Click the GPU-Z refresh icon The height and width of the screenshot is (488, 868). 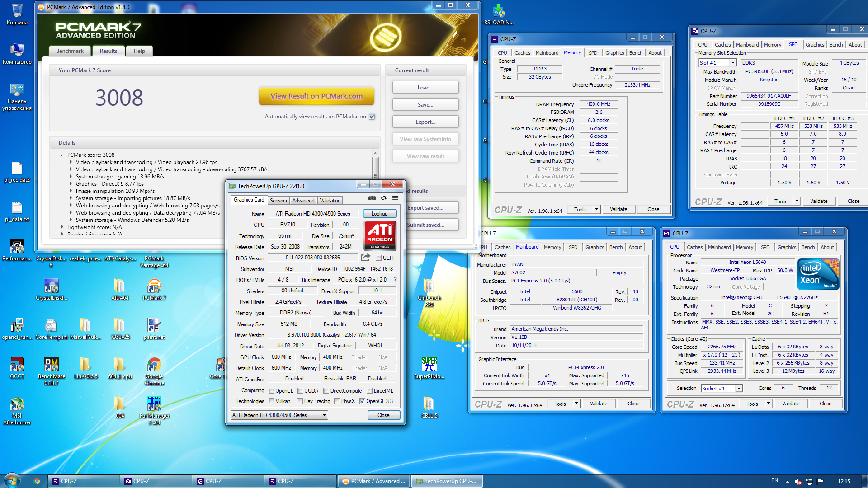tap(383, 198)
